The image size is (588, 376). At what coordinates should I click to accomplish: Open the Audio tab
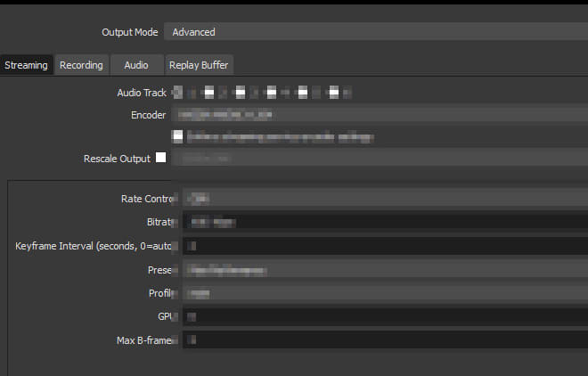(x=136, y=65)
